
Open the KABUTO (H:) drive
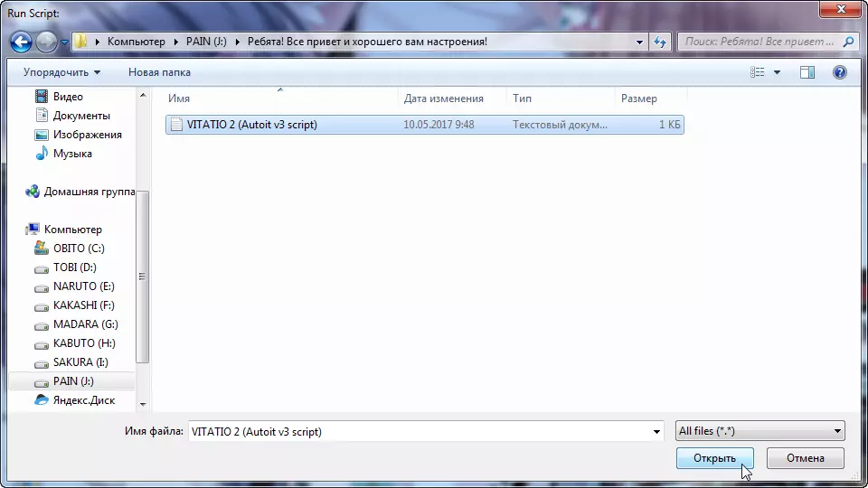pyautogui.click(x=83, y=343)
